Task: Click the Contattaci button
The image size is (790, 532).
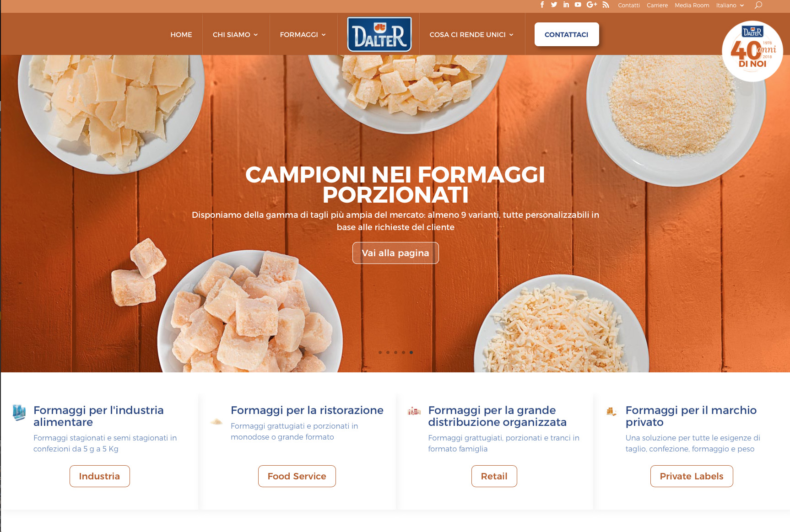Action: pyautogui.click(x=567, y=34)
